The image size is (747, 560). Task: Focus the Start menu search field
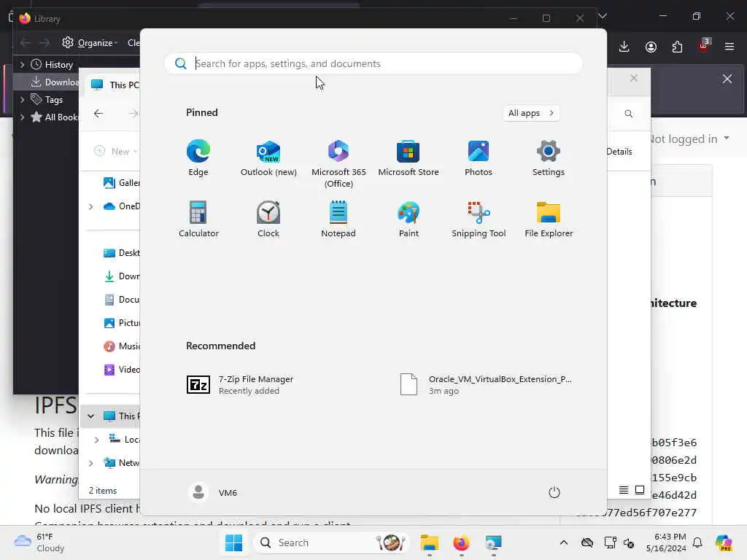tap(373, 63)
